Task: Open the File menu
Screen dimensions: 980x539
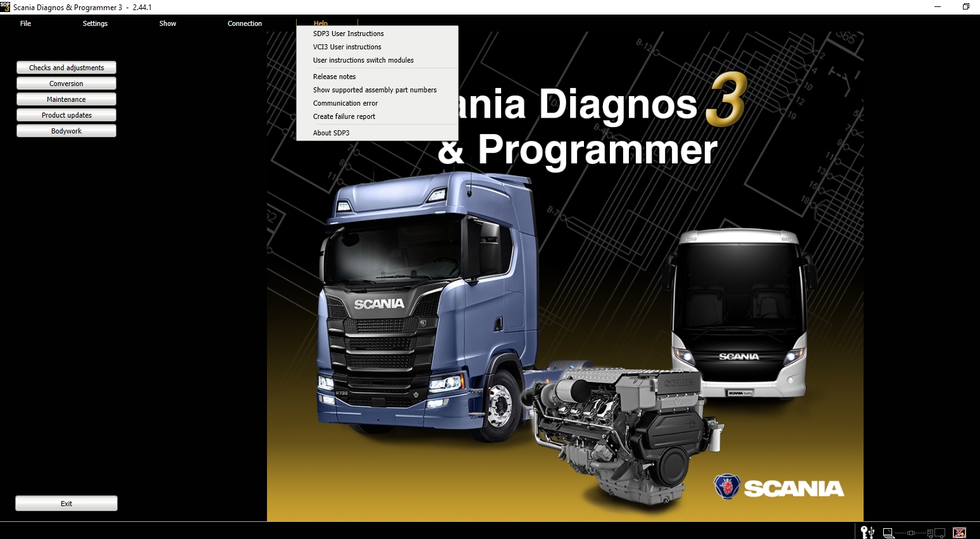Action: click(x=25, y=23)
